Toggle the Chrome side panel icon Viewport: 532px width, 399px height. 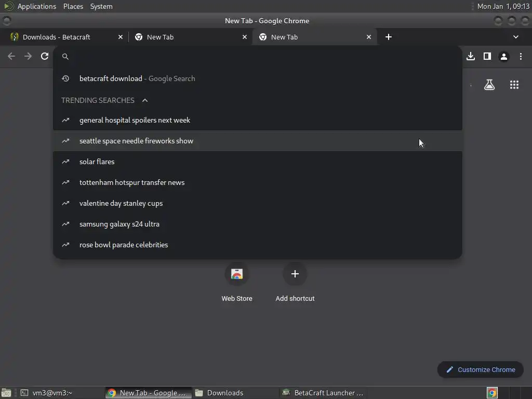(487, 56)
